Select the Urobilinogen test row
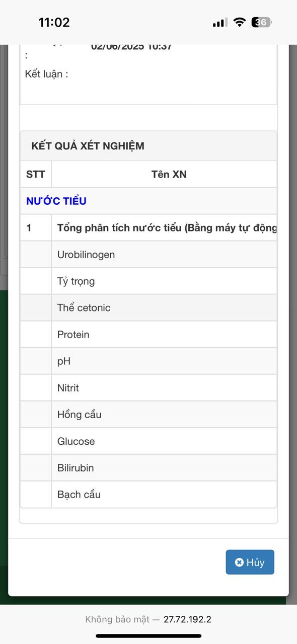This screenshot has height=644, width=297. 148,254
